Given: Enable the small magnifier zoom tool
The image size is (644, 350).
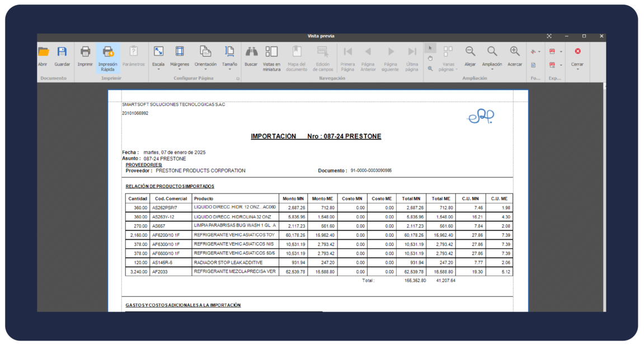Looking at the screenshot, I should click(x=430, y=68).
